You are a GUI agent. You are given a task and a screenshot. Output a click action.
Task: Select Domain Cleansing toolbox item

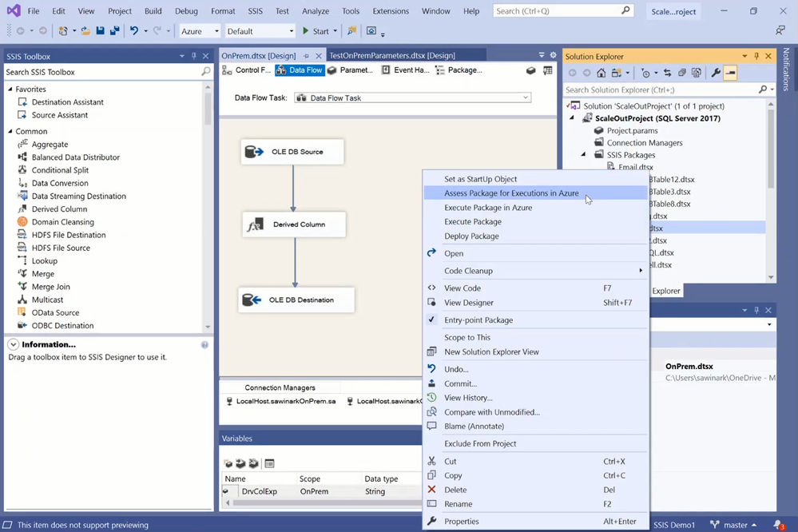click(x=62, y=222)
